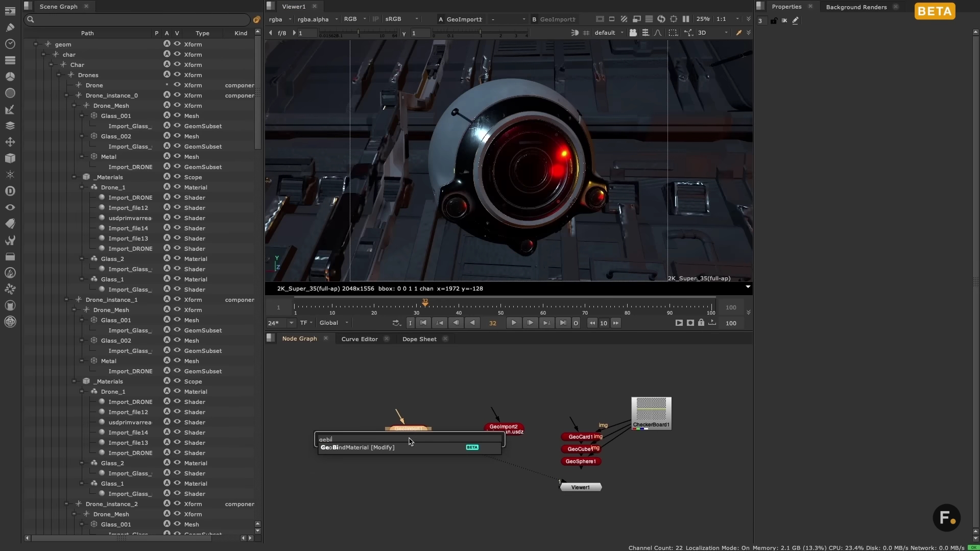Screen dimensions: 980x551
Task: Select the Properties tab
Action: [x=786, y=7]
